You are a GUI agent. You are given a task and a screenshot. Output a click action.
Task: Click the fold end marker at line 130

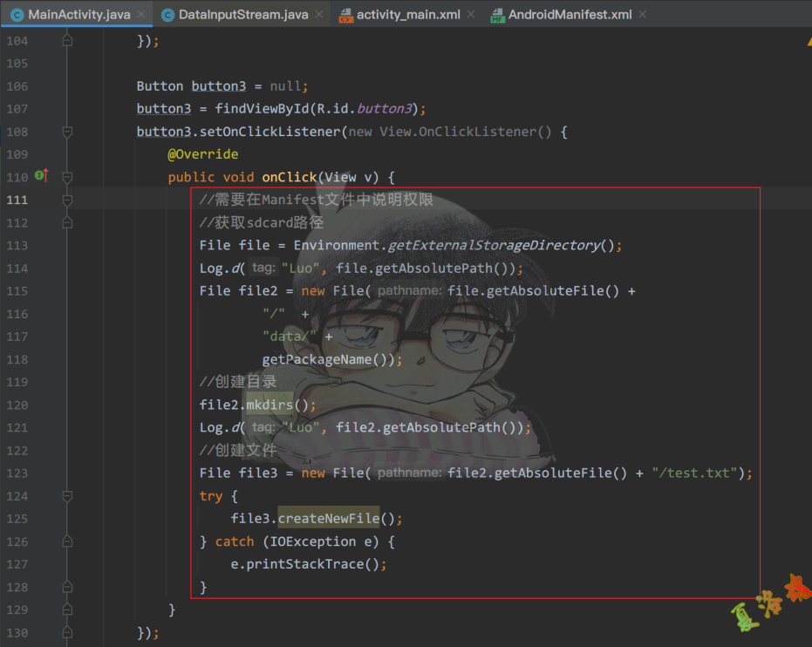[x=67, y=632]
